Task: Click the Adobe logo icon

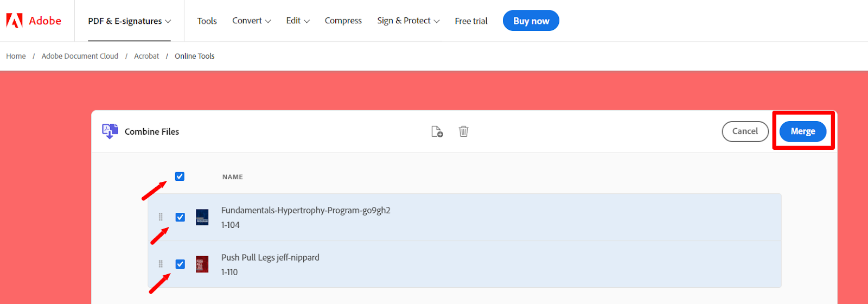Action: [x=15, y=21]
